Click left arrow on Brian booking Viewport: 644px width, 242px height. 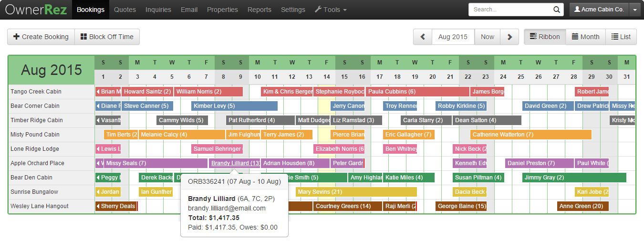[x=98, y=92]
